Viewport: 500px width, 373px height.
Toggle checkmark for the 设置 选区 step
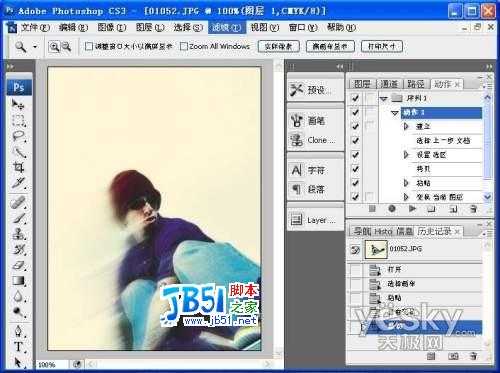[355, 155]
